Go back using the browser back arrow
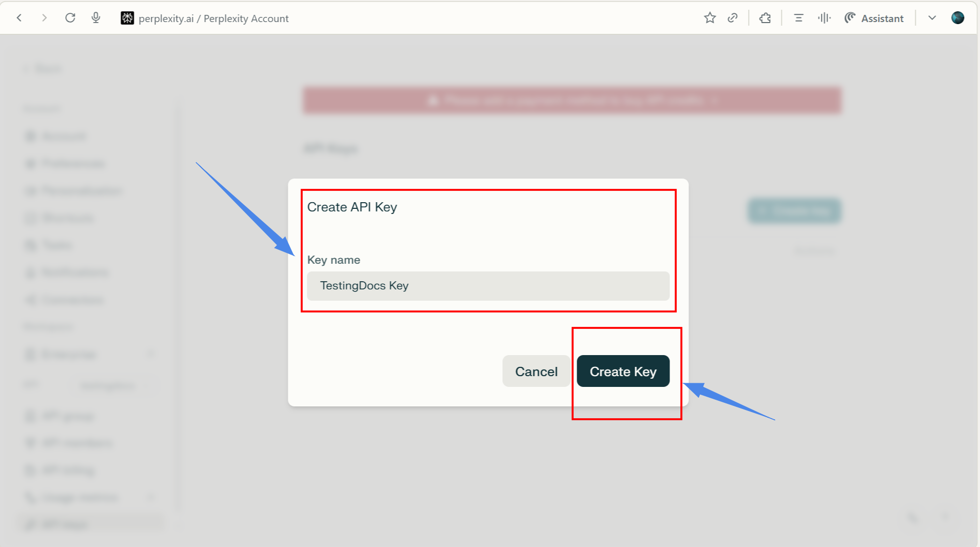Viewport: 980px width, 547px height. [19, 18]
